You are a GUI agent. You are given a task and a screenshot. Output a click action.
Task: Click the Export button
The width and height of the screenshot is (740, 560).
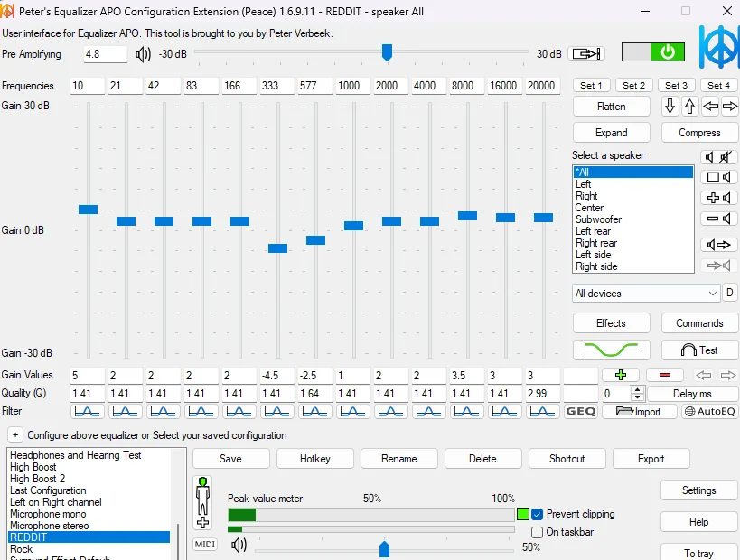[x=651, y=459]
